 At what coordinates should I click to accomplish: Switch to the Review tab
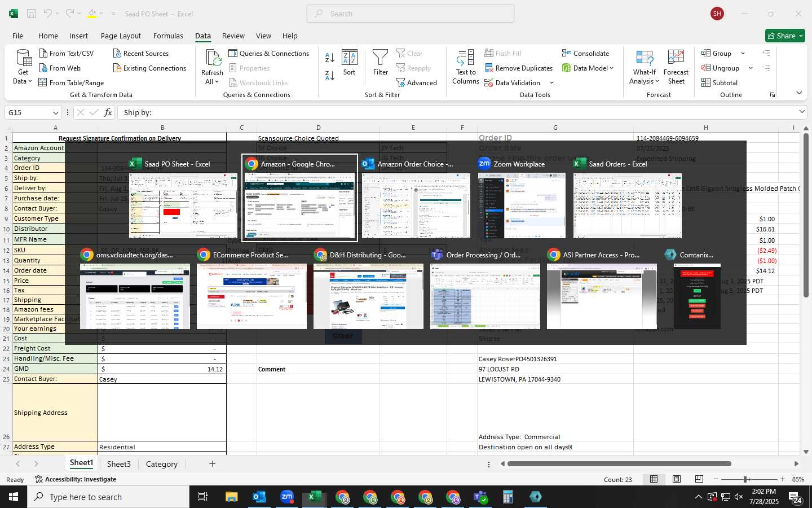233,36
